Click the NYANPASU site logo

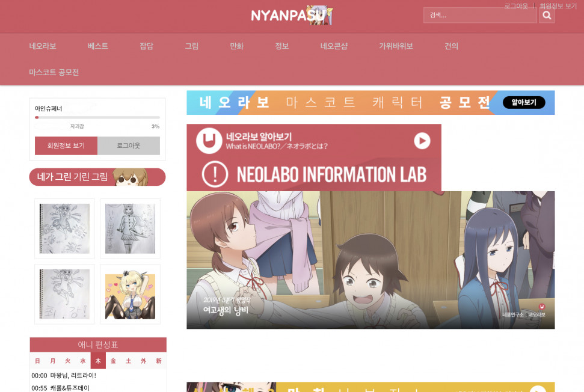tap(292, 15)
